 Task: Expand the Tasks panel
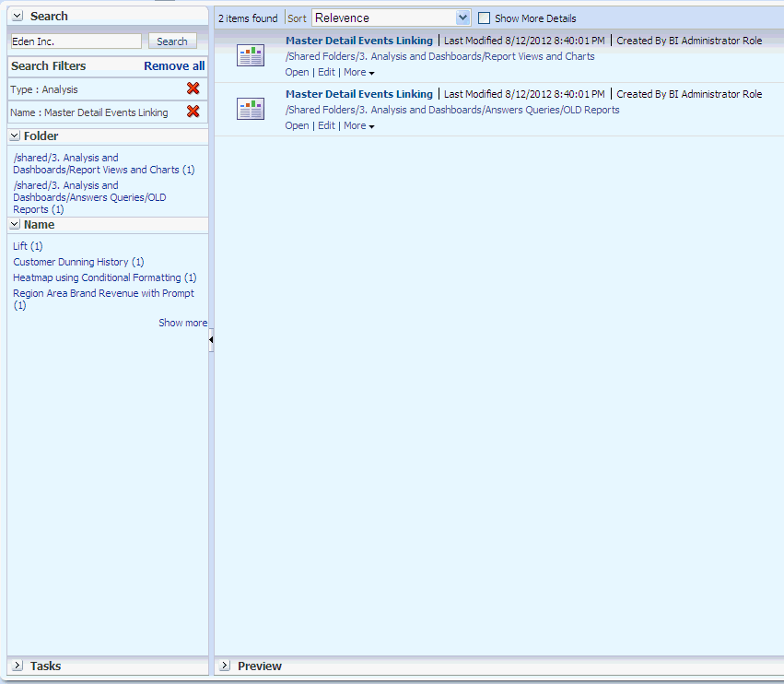coord(17,666)
